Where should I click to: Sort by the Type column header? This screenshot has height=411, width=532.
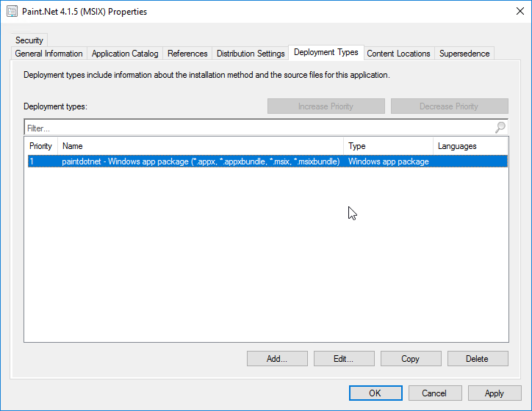point(388,146)
